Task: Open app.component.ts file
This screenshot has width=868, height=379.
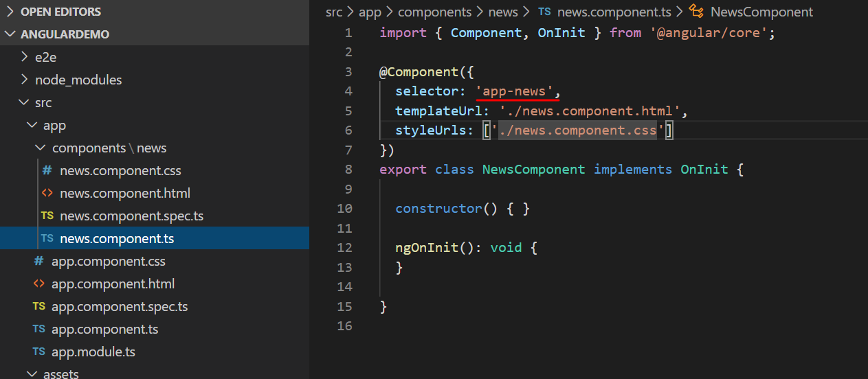Action: 104,329
